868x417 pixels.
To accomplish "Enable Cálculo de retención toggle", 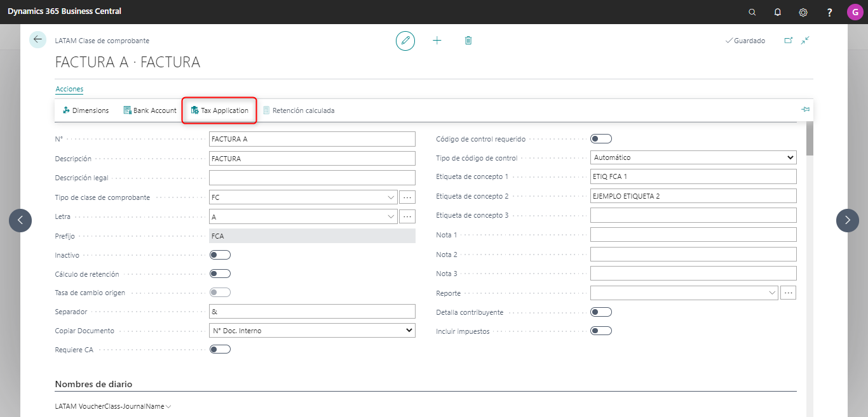I will (x=220, y=274).
